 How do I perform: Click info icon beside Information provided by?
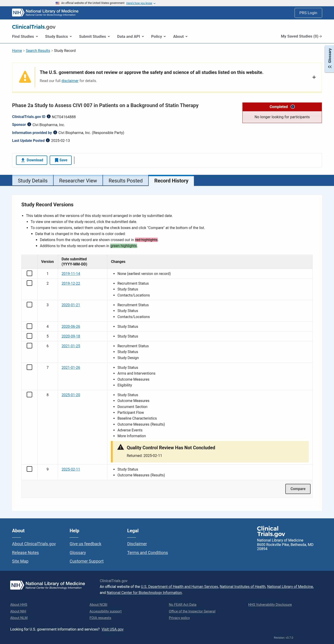(55, 133)
